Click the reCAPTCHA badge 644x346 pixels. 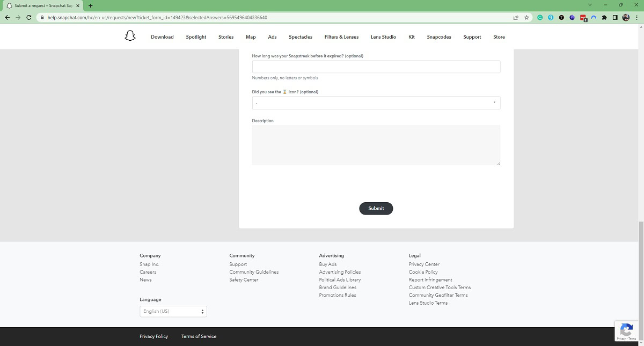point(626,331)
